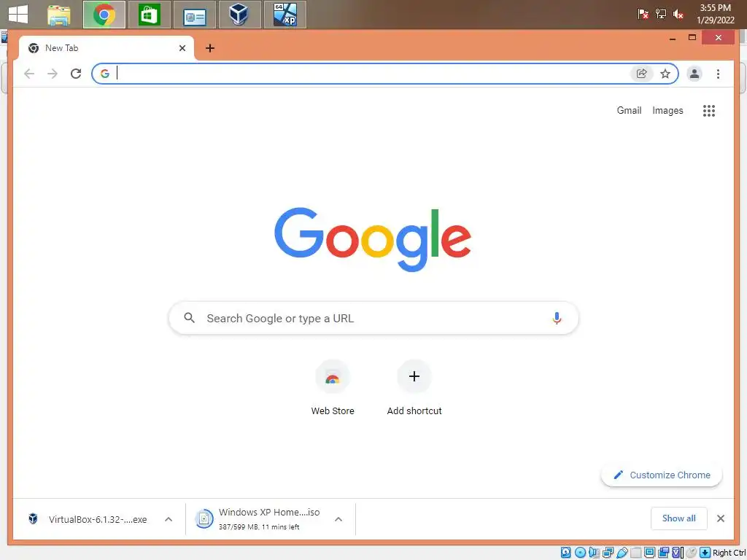Viewport: 747px width, 560px height.
Task: Open Windows Store from the taskbar
Action: (149, 15)
